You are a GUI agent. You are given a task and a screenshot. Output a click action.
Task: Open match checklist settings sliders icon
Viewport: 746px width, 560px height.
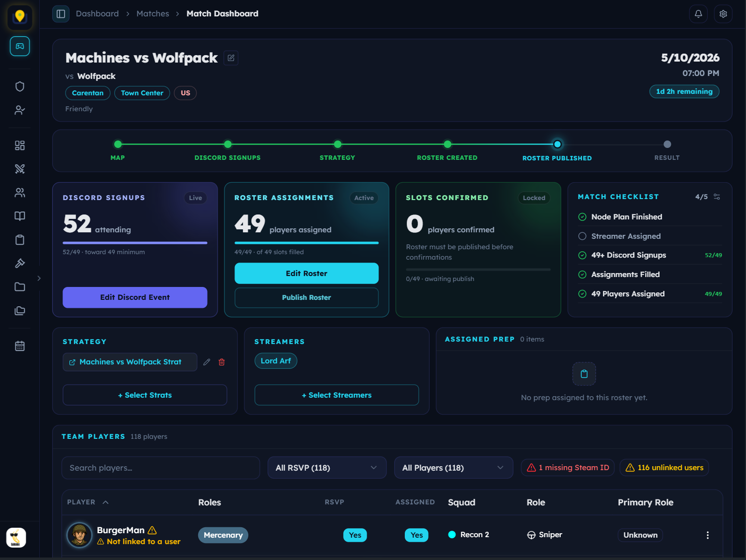point(717,197)
